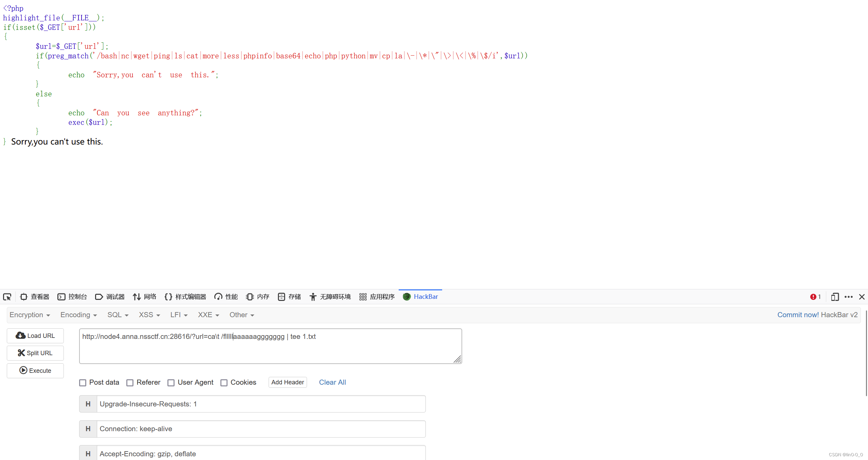Open devtools more options ellipsis menu
This screenshot has width=868, height=460.
click(848, 297)
